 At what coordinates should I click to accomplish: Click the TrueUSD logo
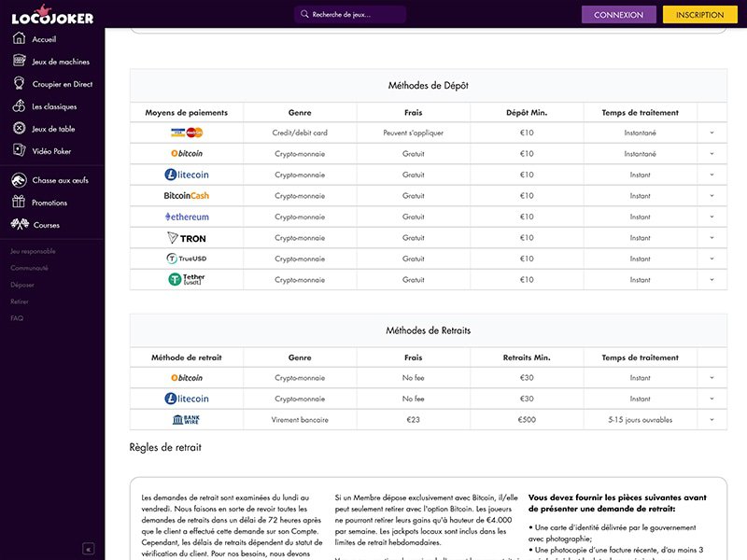(186, 259)
